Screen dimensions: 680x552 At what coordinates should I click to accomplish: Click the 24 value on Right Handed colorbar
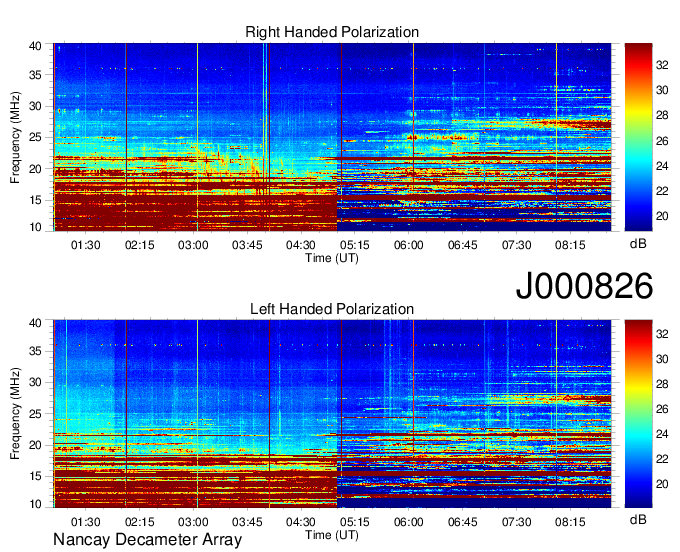(x=662, y=166)
